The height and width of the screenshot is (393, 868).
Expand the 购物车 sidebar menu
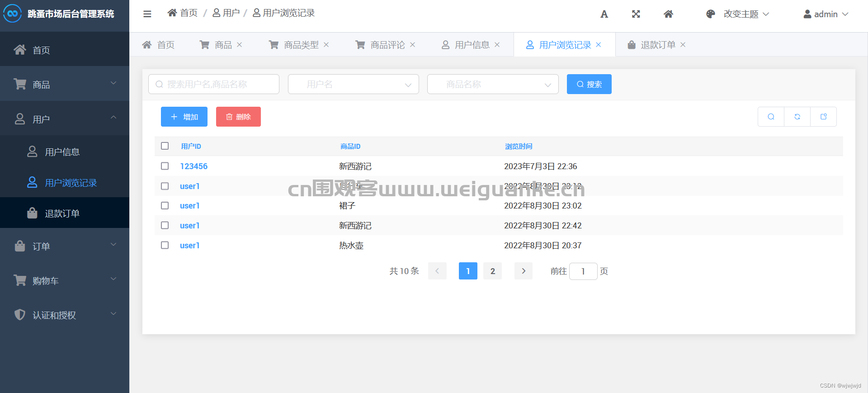(65, 280)
